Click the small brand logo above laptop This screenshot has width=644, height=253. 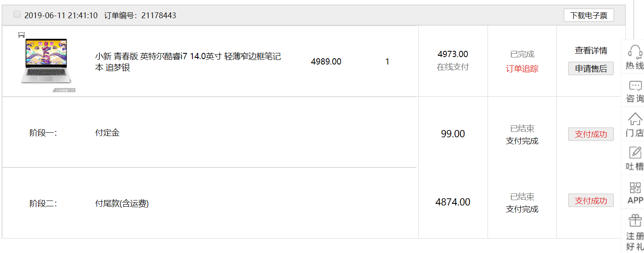[x=21, y=35]
